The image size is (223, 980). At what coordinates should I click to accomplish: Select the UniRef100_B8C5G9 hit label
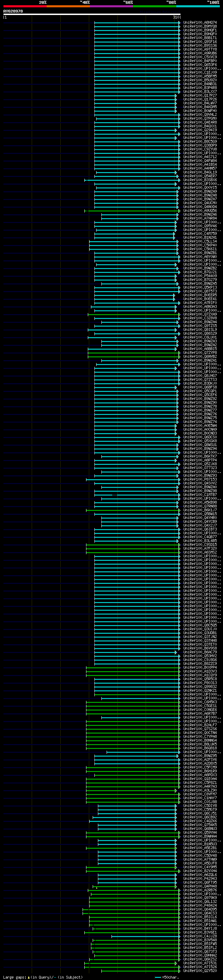(x=200, y=142)
